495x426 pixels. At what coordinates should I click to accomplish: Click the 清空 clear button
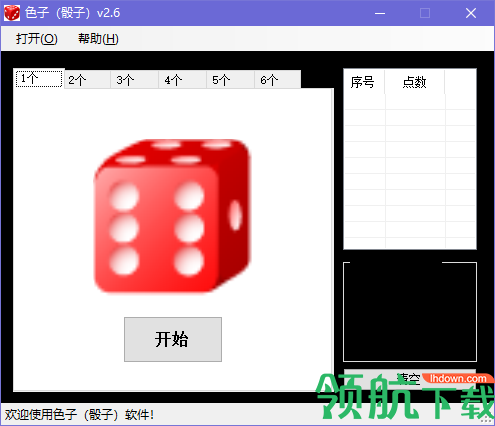coord(409,379)
